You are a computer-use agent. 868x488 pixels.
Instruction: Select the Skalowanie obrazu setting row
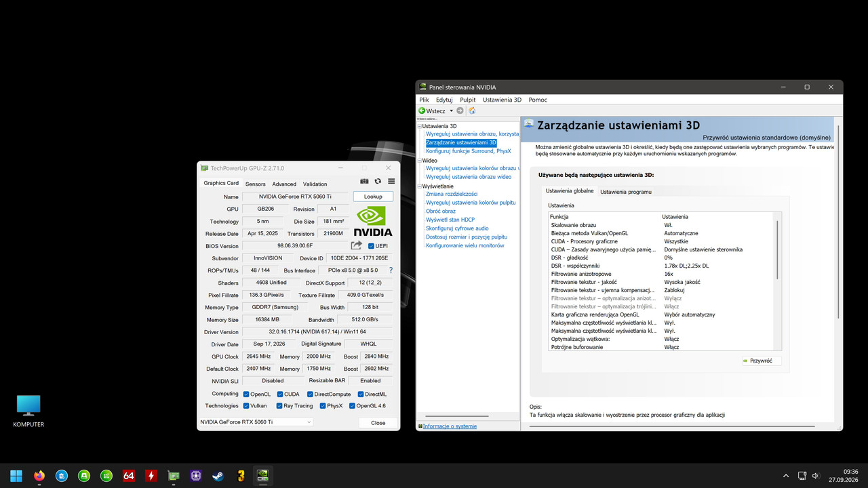point(661,225)
